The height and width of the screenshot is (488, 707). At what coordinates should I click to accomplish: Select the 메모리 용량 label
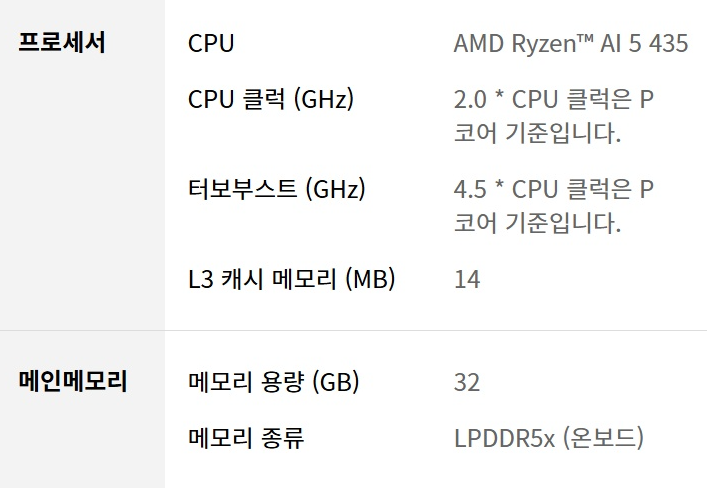click(246, 382)
